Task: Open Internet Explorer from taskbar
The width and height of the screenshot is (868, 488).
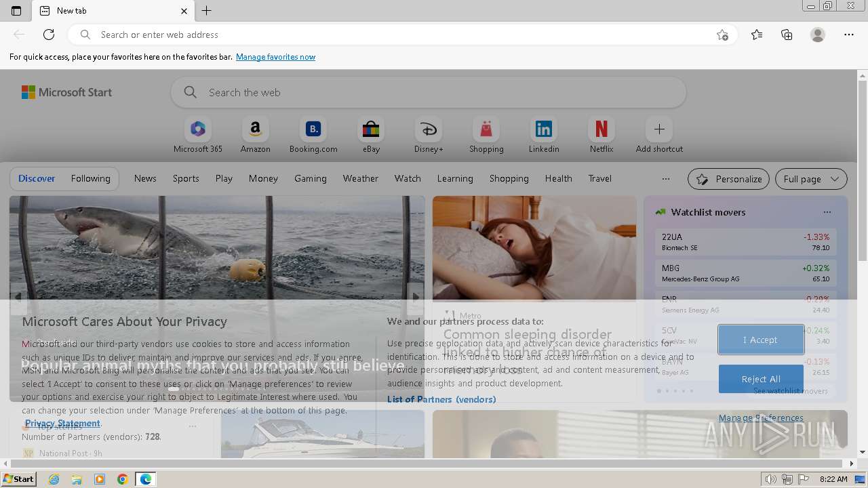Action: (x=54, y=479)
